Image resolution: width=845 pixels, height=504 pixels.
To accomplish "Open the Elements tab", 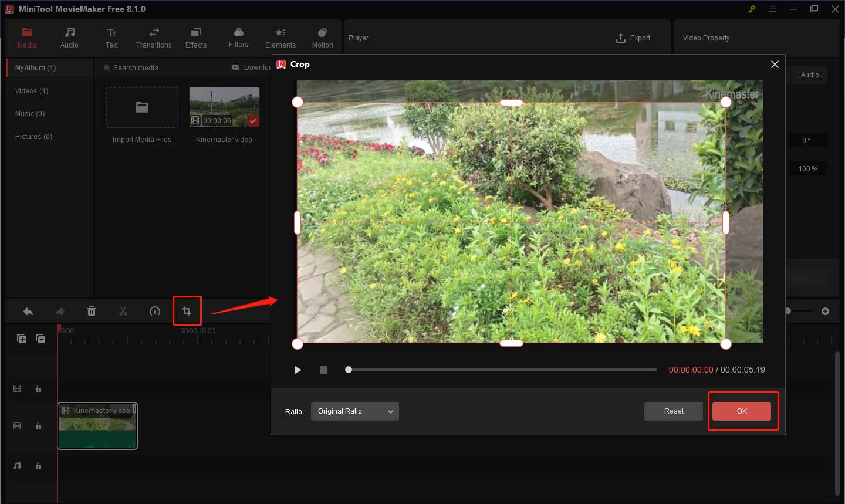I will (x=280, y=38).
